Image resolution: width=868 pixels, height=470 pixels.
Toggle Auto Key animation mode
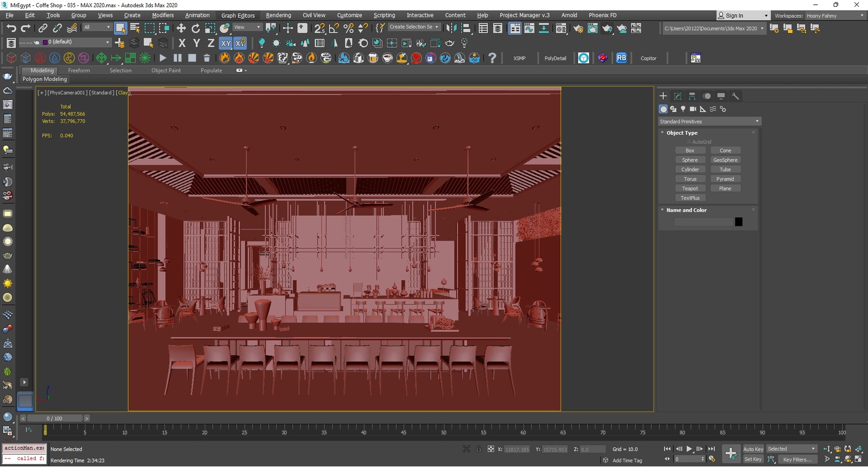click(x=753, y=448)
